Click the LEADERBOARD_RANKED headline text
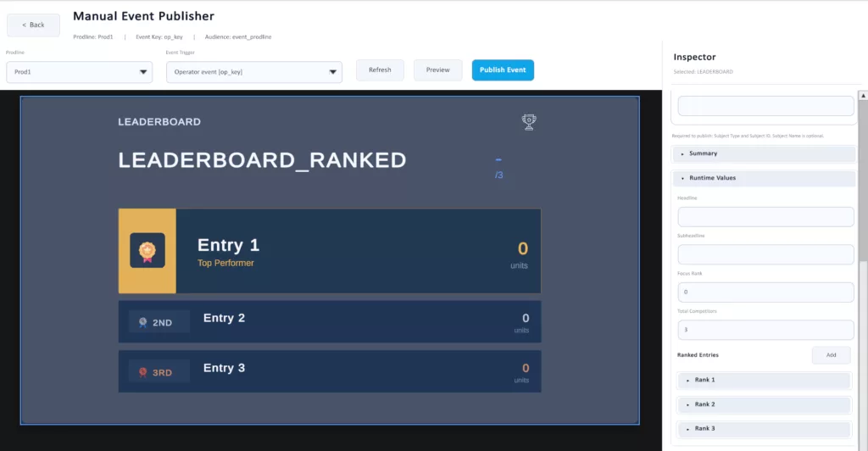This screenshot has height=451, width=868. [262, 160]
